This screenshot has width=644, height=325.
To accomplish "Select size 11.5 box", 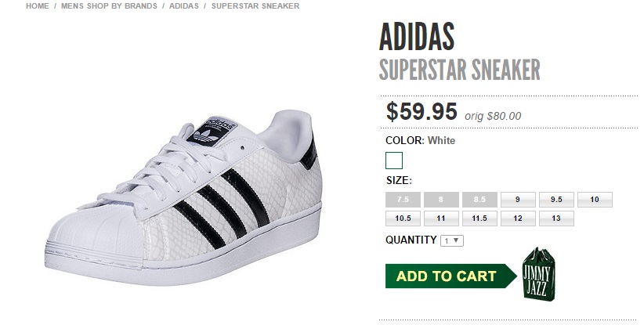I will pyautogui.click(x=479, y=218).
